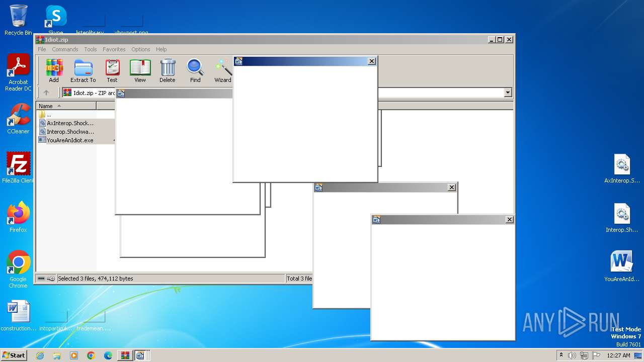The width and height of the screenshot is (644, 362).
Task: Switch to the YouAreAnIdiot taskbar button
Action: tap(140, 355)
